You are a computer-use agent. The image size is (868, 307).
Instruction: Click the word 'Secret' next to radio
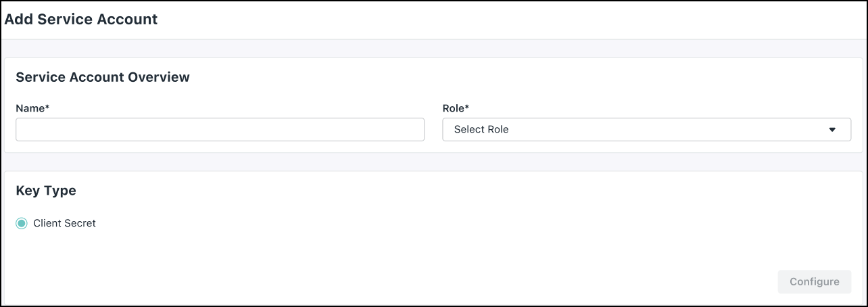[80, 223]
